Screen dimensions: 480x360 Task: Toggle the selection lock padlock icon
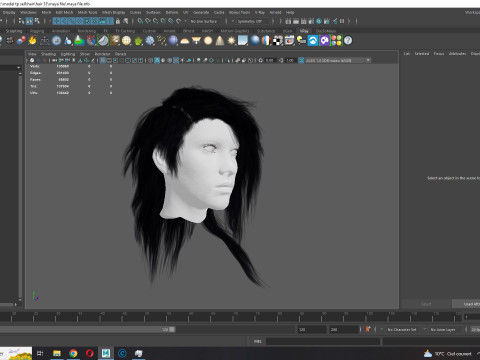click(x=118, y=21)
